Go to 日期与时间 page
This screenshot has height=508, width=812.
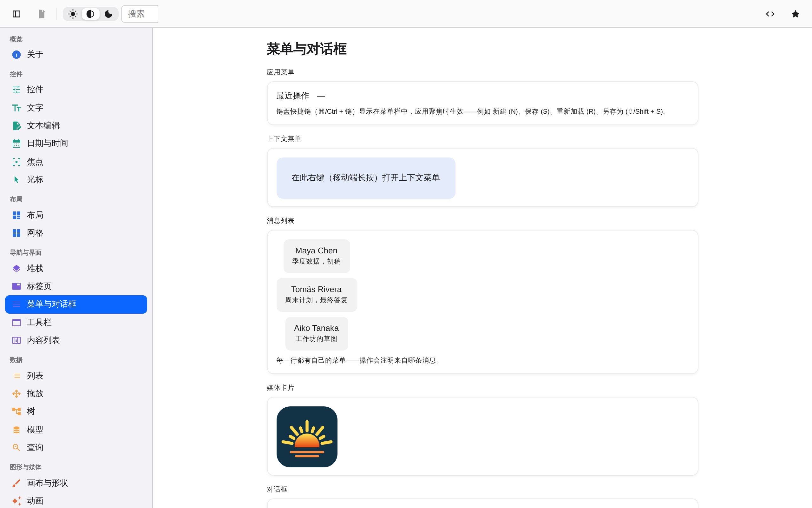point(76,144)
